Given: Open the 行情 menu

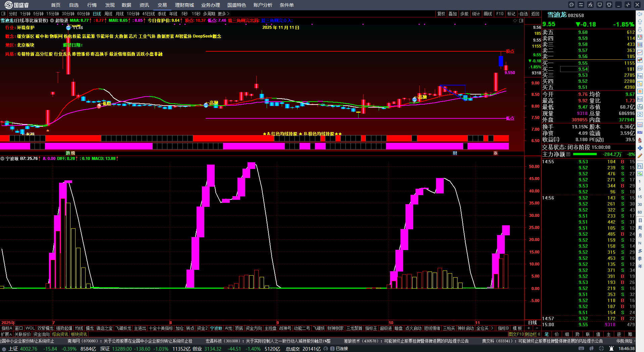Looking at the screenshot, I should pyautogui.click(x=92, y=5).
